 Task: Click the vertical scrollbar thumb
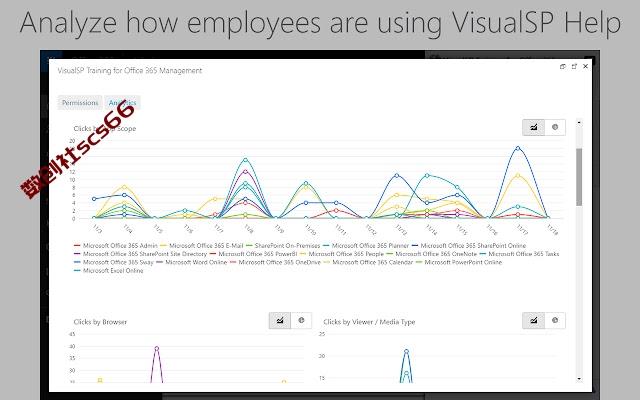click(x=579, y=177)
